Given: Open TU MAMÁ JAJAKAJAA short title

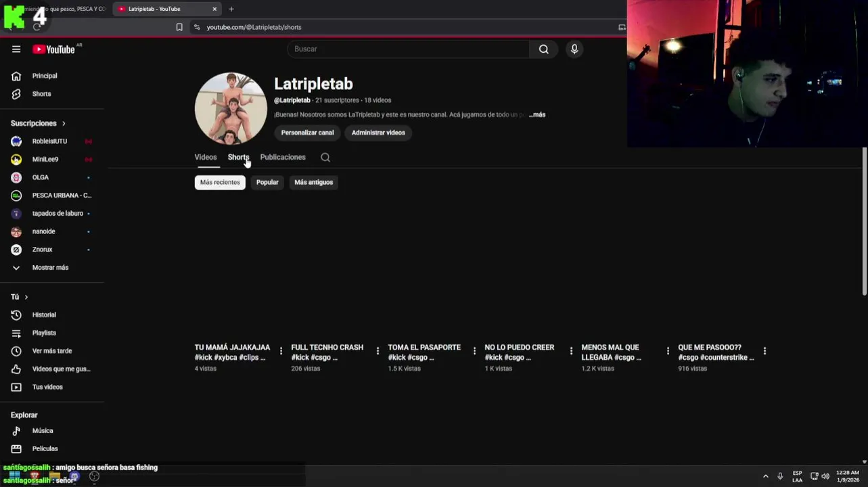Looking at the screenshot, I should click(x=232, y=352).
